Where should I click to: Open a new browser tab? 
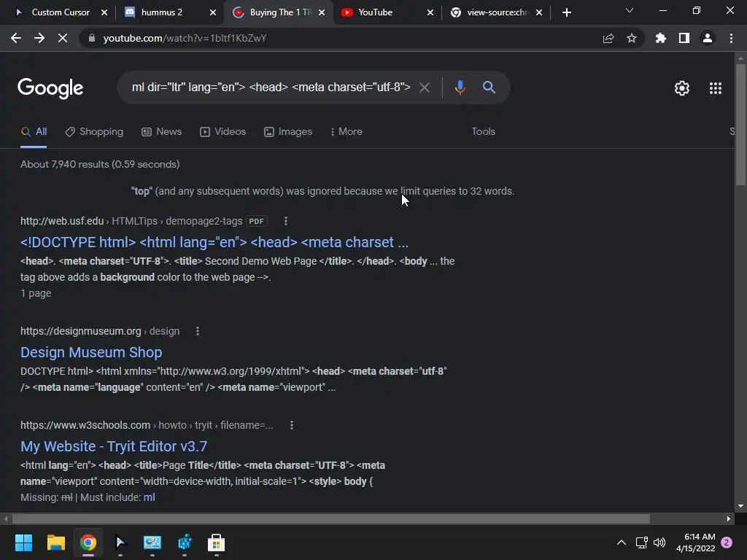point(566,12)
